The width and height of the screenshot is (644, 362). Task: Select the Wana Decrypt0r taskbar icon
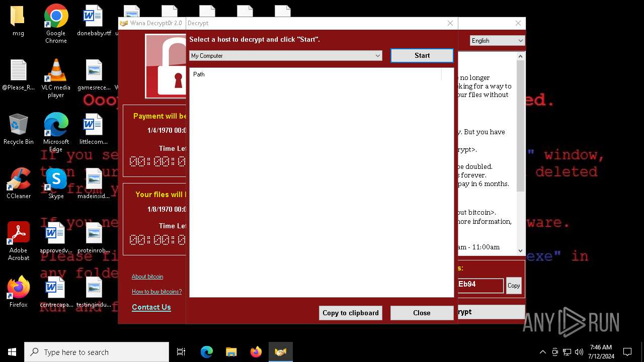(280, 352)
